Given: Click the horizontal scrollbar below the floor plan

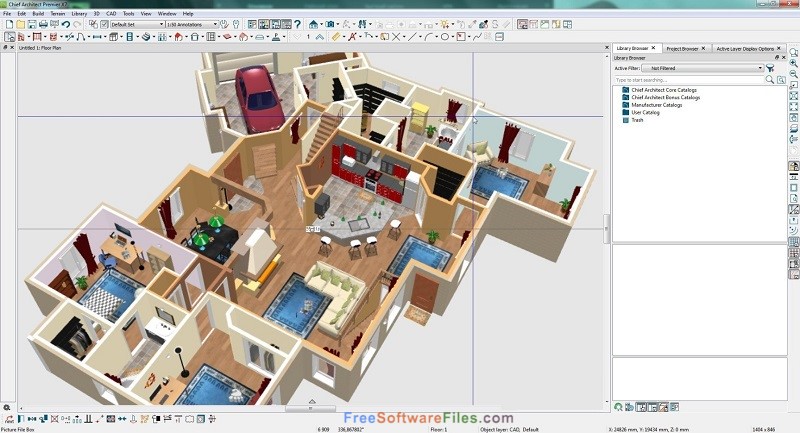Looking at the screenshot, I should click(x=310, y=409).
